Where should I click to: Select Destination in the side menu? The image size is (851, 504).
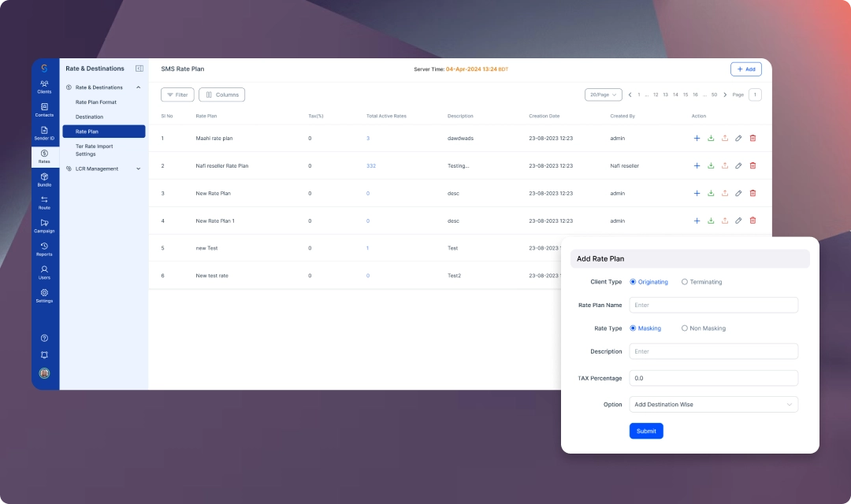90,117
